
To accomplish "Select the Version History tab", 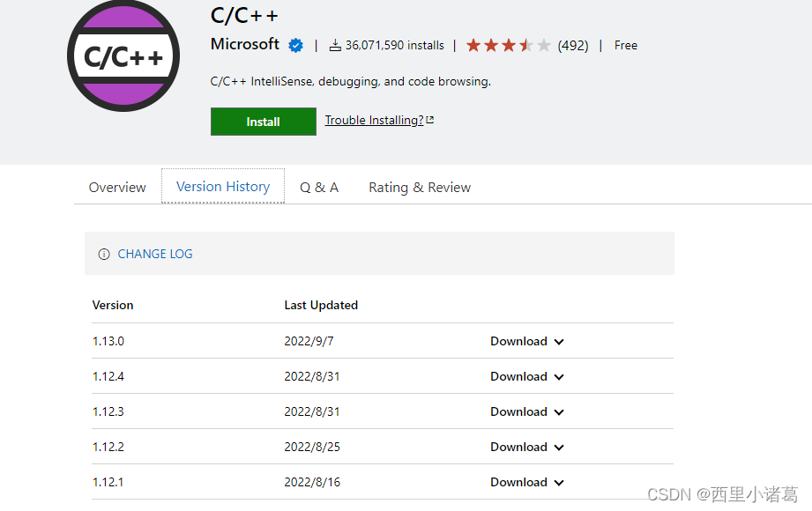I will (223, 187).
